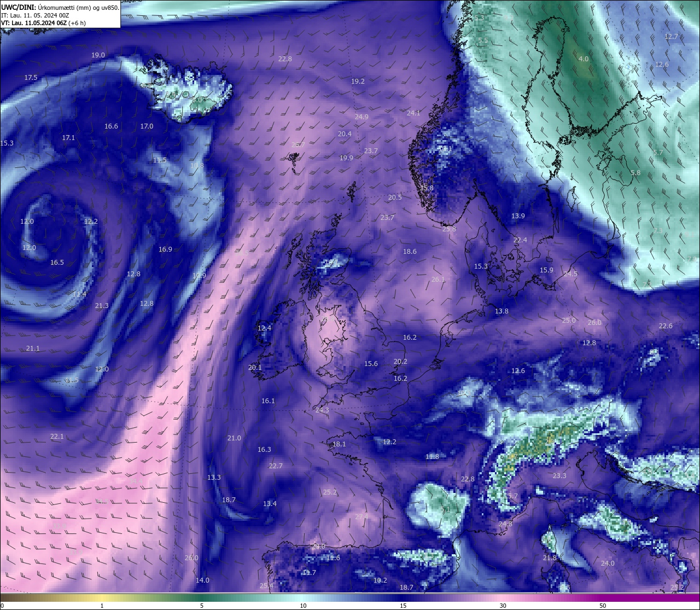Screen dimensions: 700x610
Task: Click the 25.0 value label
Action: click(x=569, y=321)
